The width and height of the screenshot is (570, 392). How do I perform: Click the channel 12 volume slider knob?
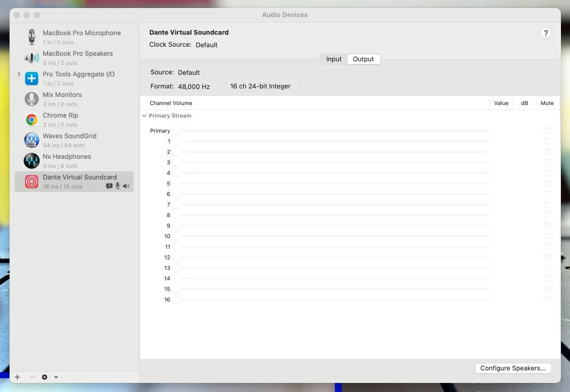[176, 257]
